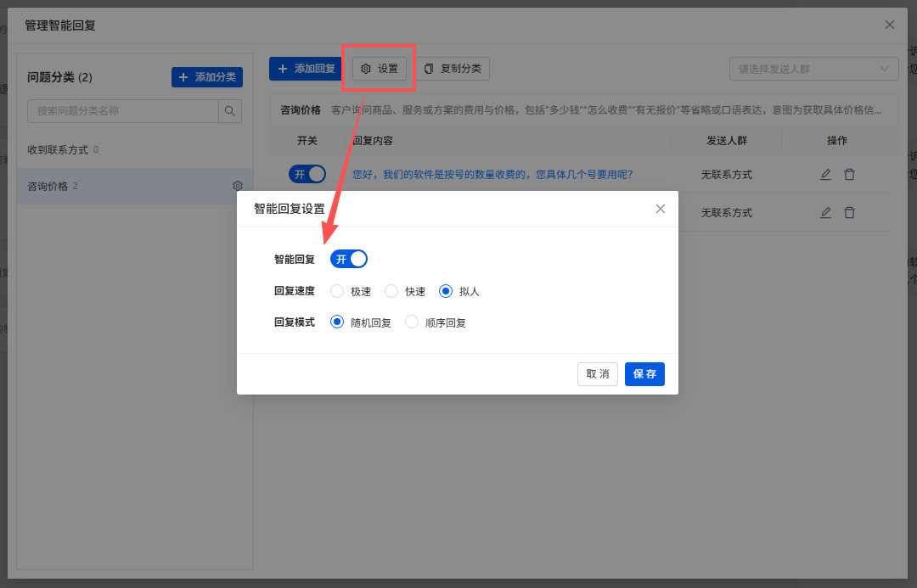Open the 请选择发送人群 dropdown
Image resolution: width=917 pixels, height=588 pixels.
[x=813, y=69]
